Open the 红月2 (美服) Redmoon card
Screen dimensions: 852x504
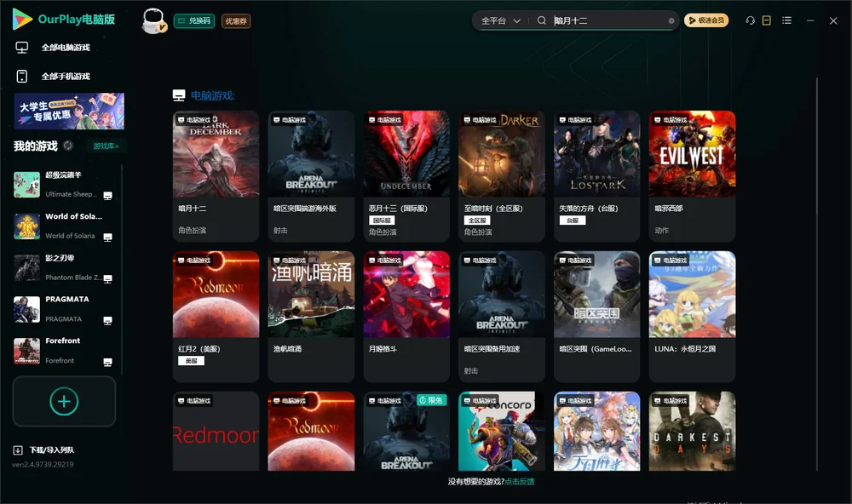[216, 316]
